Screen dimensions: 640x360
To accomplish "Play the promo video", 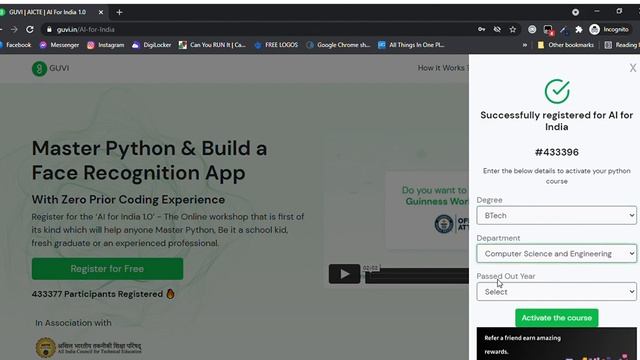I will tap(344, 274).
